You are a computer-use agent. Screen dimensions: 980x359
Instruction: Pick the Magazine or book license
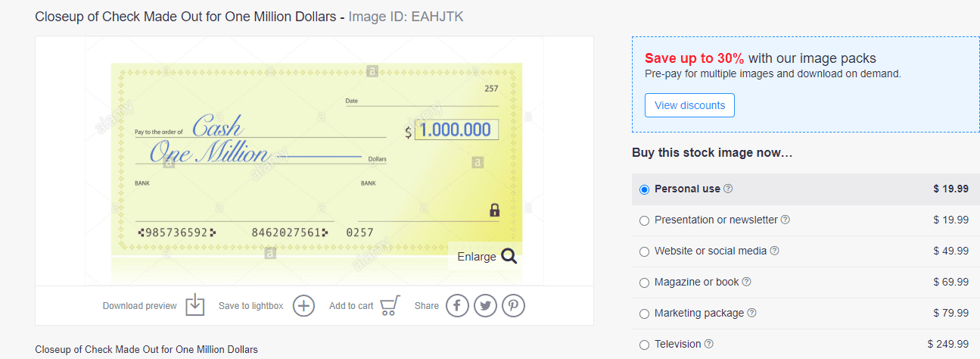coord(644,283)
